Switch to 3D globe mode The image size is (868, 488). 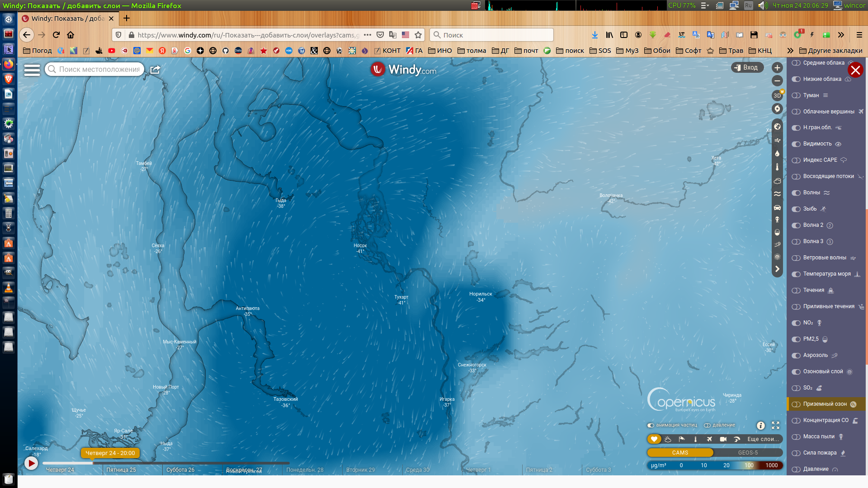pyautogui.click(x=777, y=95)
